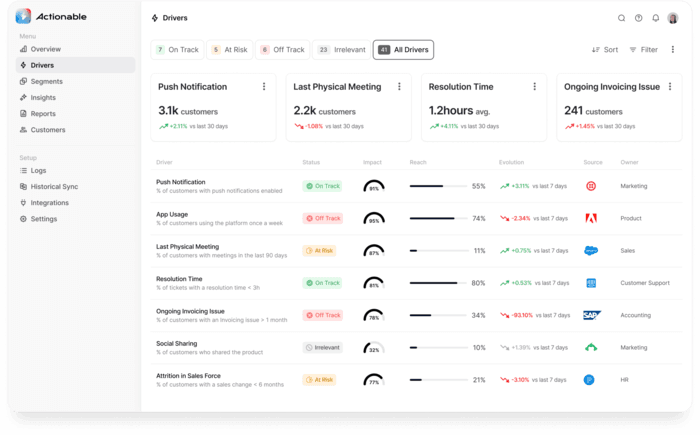The height and width of the screenshot is (435, 700).
Task: Click the Customers people icon
Action: tap(23, 130)
